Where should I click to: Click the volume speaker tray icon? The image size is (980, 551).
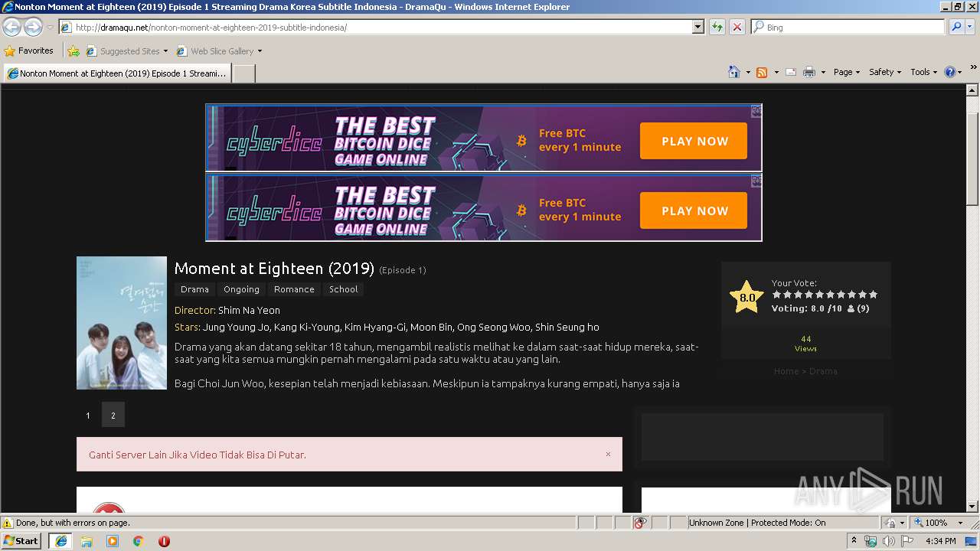pyautogui.click(x=888, y=541)
